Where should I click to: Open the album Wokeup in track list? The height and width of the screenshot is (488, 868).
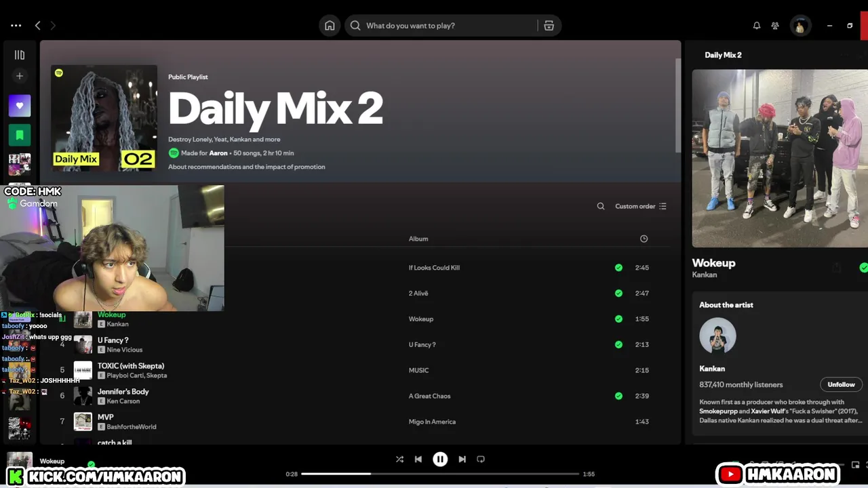pyautogui.click(x=420, y=319)
